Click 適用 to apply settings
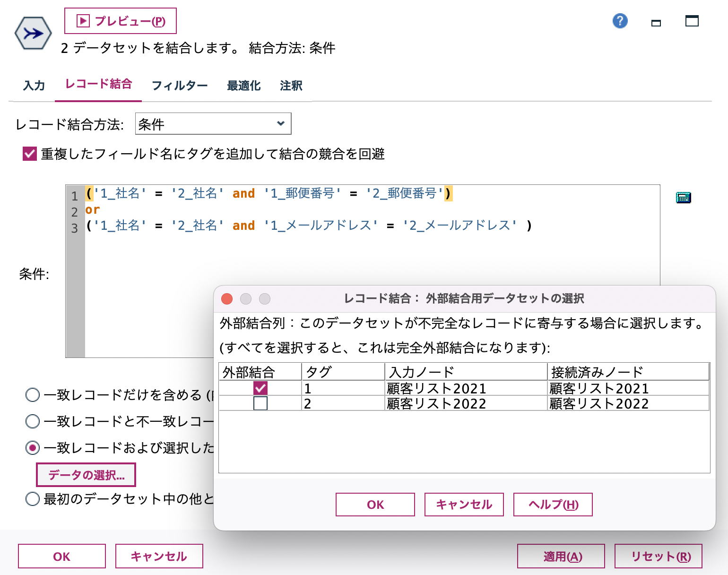The image size is (728, 575). click(562, 556)
